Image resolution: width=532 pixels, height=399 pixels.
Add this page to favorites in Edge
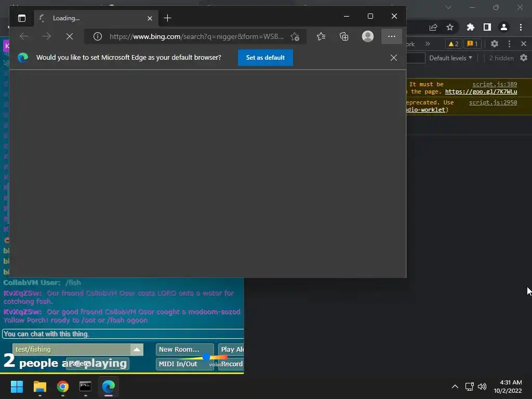tap(295, 37)
